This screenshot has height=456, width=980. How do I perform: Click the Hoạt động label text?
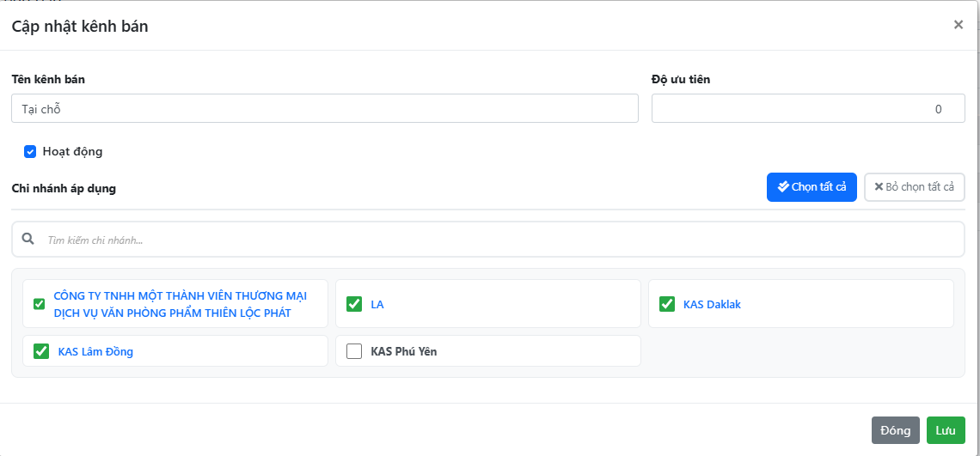coord(72,152)
